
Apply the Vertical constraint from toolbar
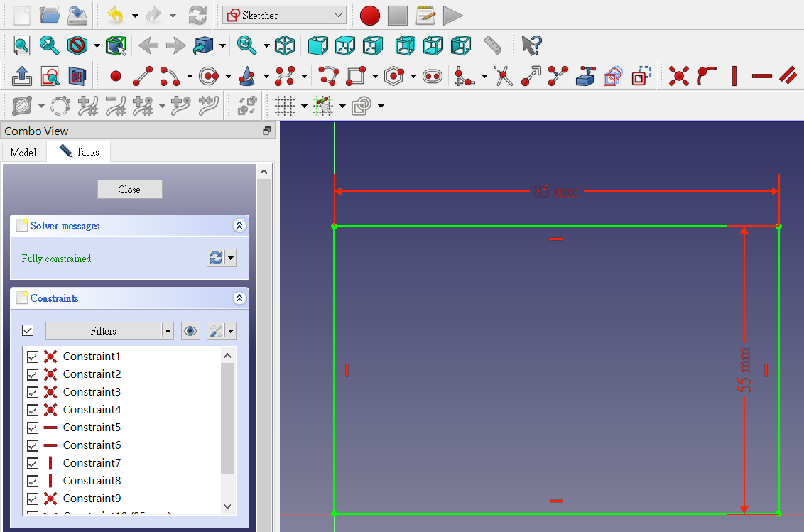(734, 77)
